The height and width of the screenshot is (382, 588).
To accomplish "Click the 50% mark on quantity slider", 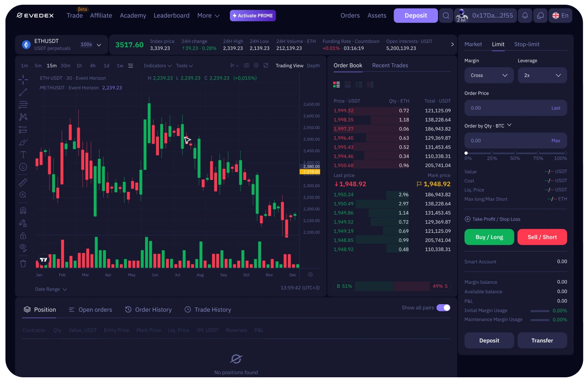I will pyautogui.click(x=515, y=153).
